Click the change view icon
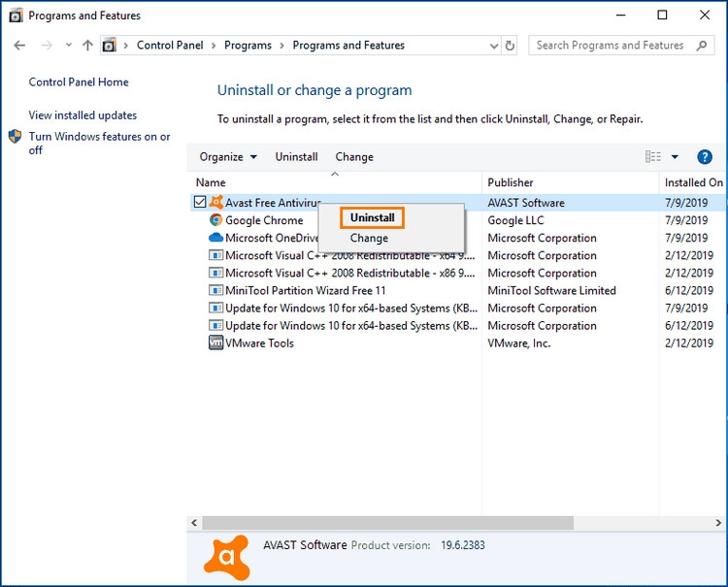The width and height of the screenshot is (728, 587). point(653,157)
